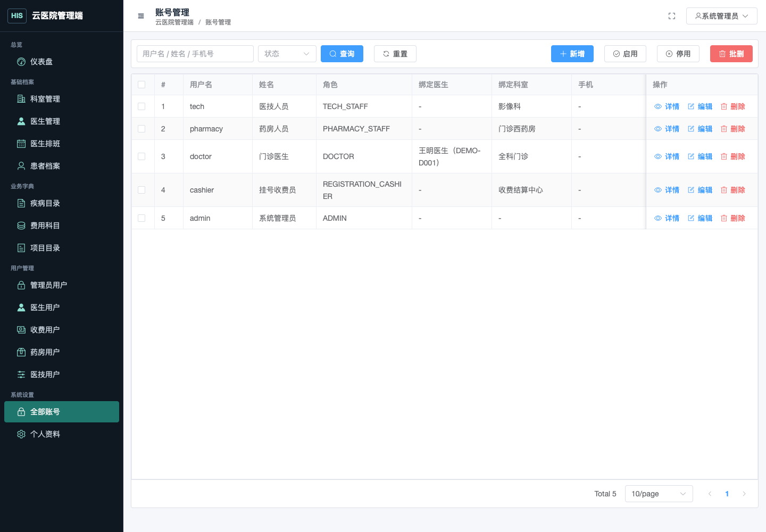The width and height of the screenshot is (766, 532).
Task: Check the checkbox for user admin
Action: tap(141, 218)
